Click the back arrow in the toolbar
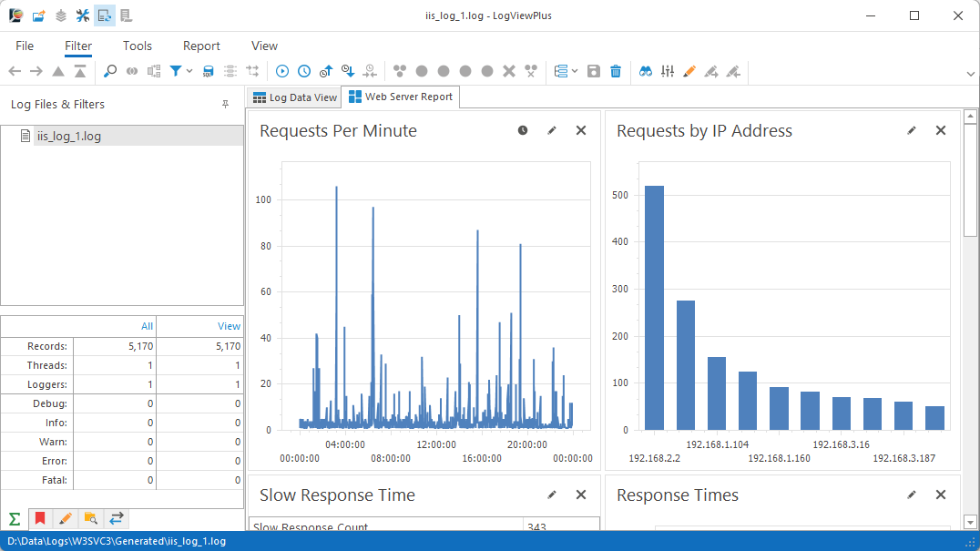The width and height of the screenshot is (980, 551). (x=15, y=71)
